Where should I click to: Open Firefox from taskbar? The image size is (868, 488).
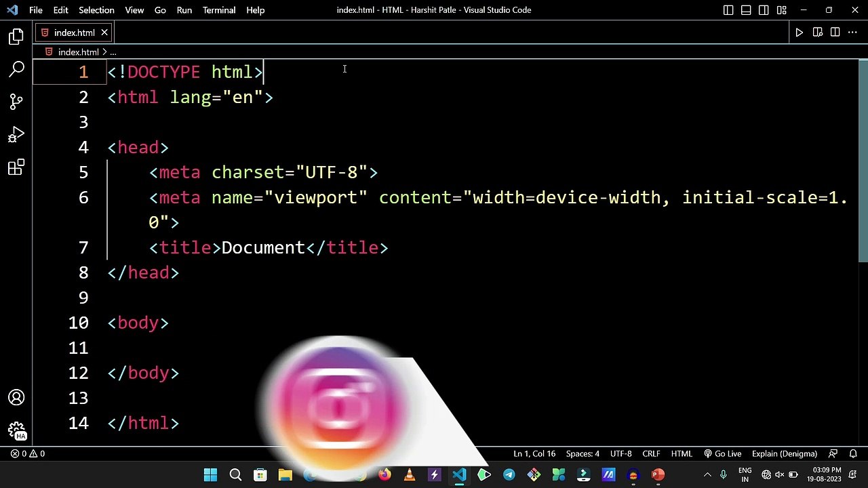point(384,474)
